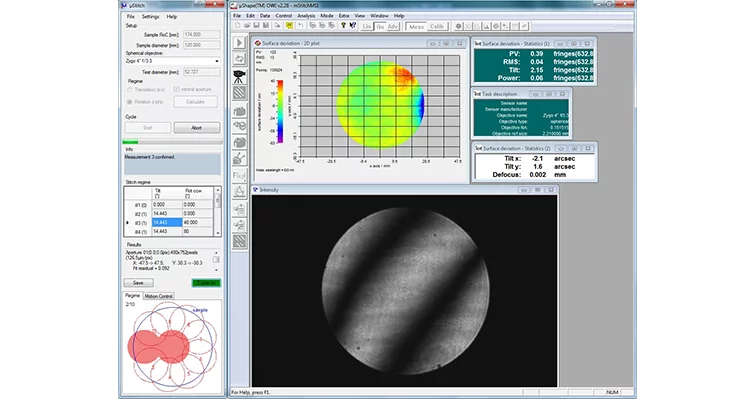Viewport: 755px width, 399px height.
Task: Open the Analysis menu
Action: pos(306,16)
